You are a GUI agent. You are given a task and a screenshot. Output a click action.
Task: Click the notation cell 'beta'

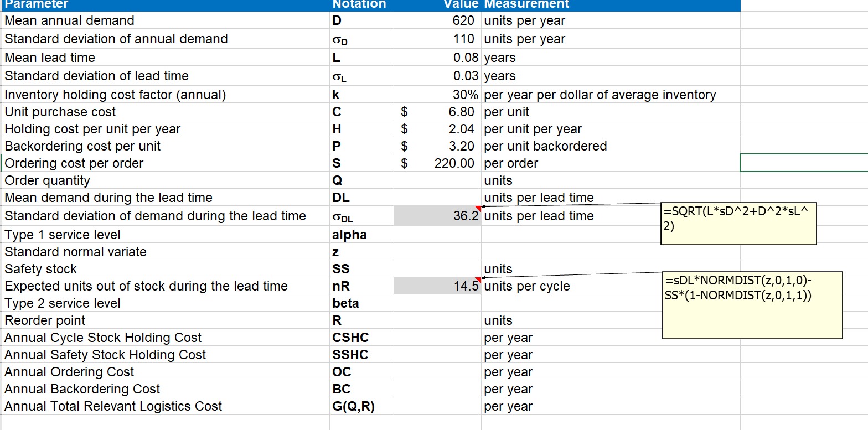point(361,303)
